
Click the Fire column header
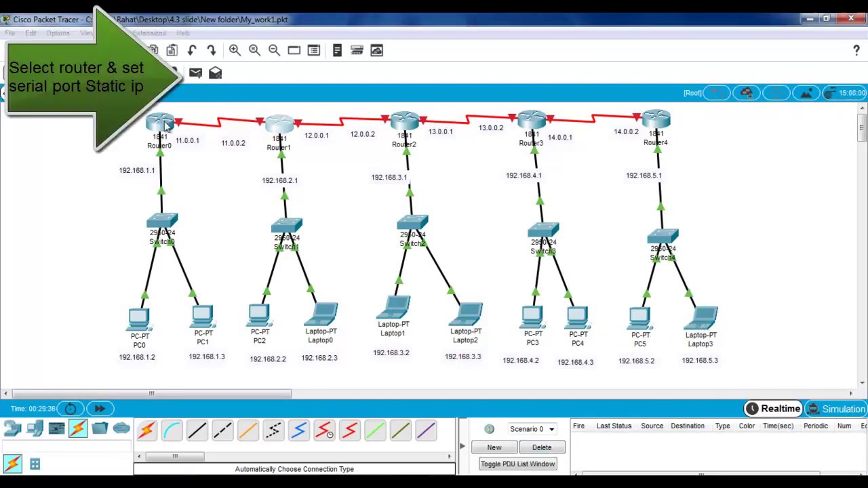point(578,426)
